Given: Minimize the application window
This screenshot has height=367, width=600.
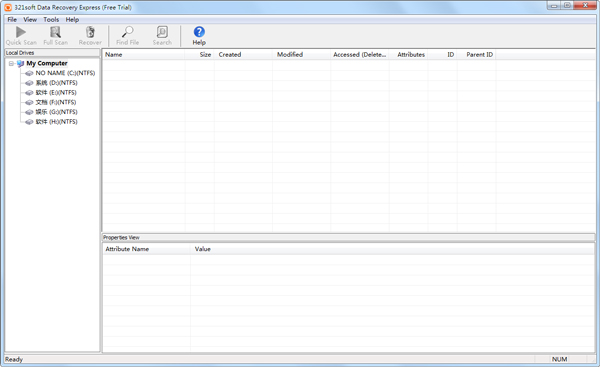Looking at the screenshot, I should point(554,5).
